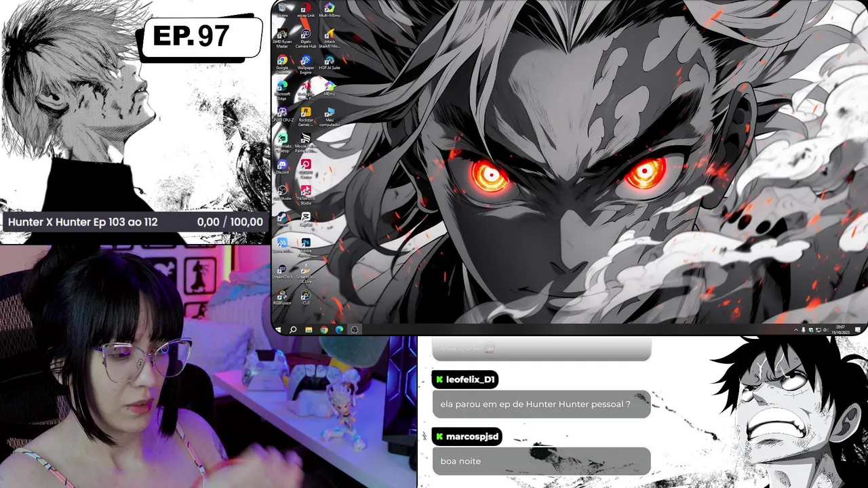Launch the MEmu desktop icon
Image resolution: width=868 pixels, height=488 pixels.
329,89
